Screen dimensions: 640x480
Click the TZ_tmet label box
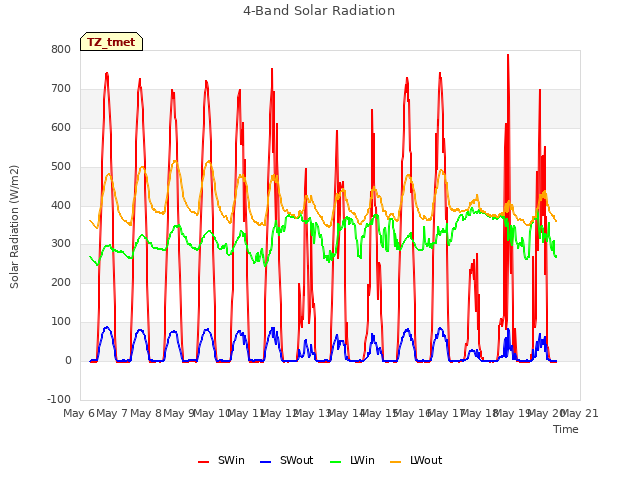click(x=111, y=42)
